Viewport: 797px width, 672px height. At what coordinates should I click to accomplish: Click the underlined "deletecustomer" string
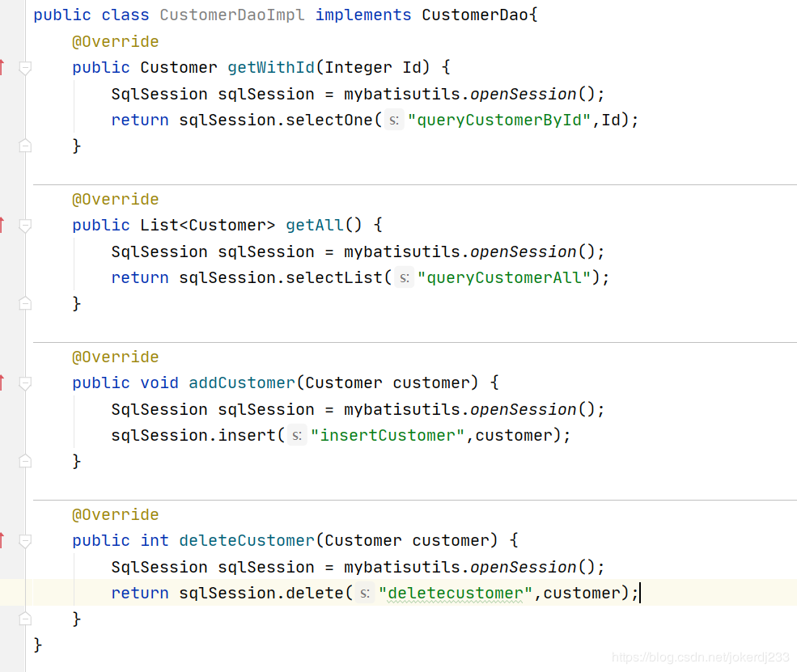[456, 593]
